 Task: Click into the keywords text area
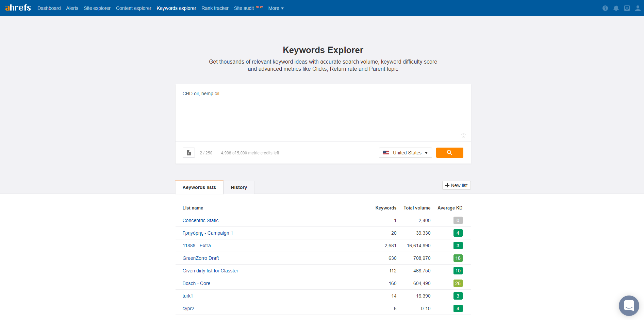coord(323,113)
